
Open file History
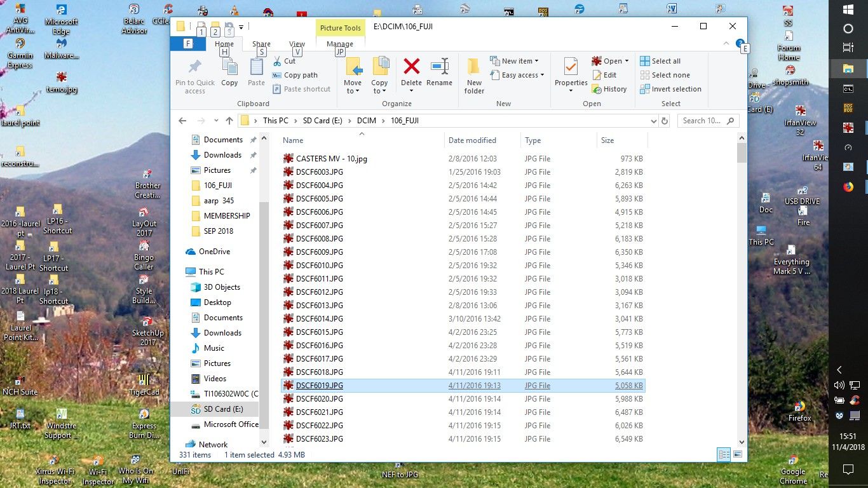[609, 89]
